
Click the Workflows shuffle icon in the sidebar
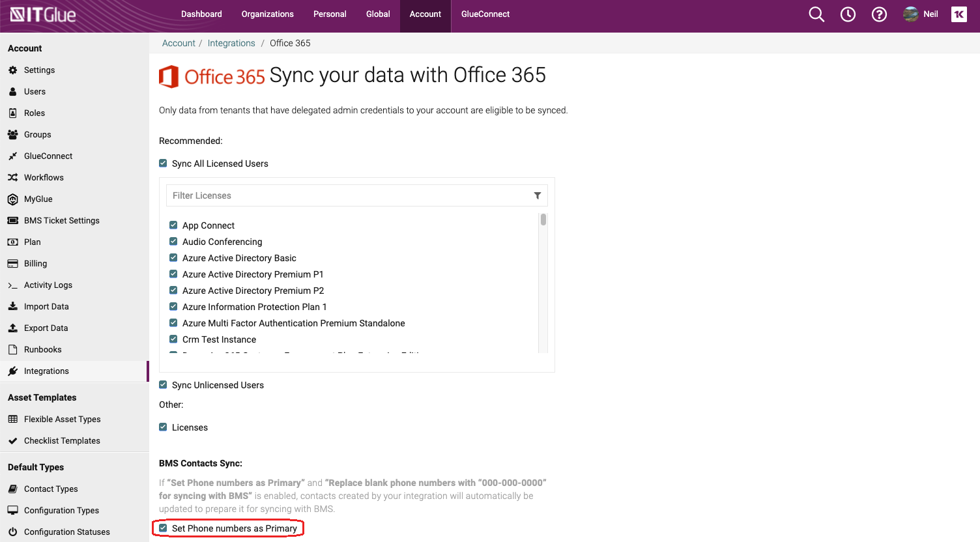[12, 177]
